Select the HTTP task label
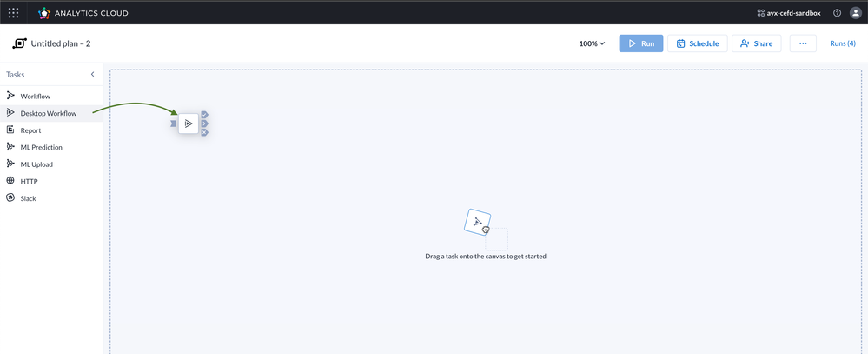Screen dimensions: 868x354 [30, 181]
